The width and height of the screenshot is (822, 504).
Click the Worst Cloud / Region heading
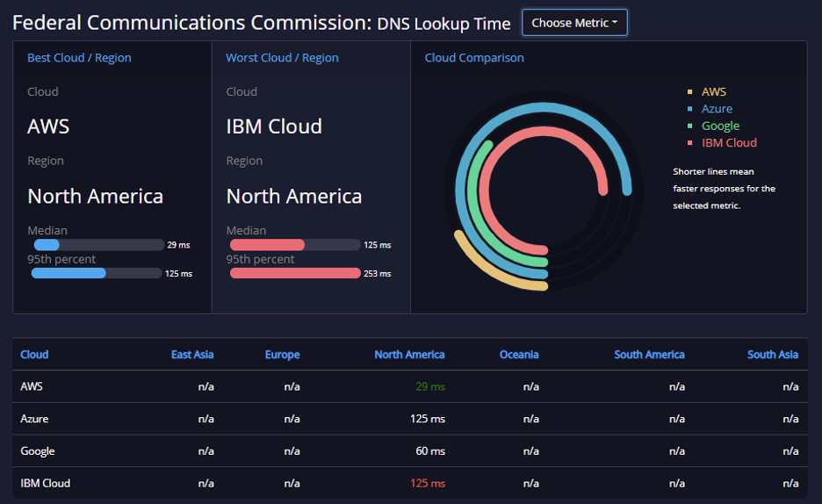282,58
